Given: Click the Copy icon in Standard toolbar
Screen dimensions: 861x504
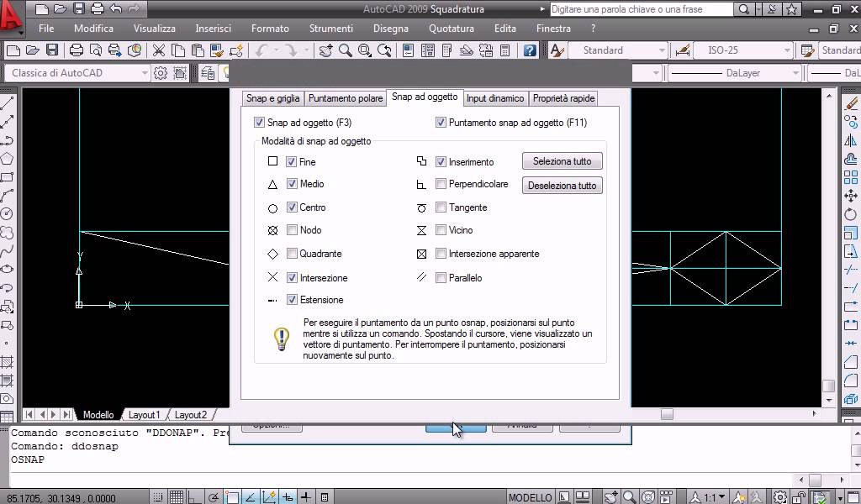Looking at the screenshot, I should point(178,50).
